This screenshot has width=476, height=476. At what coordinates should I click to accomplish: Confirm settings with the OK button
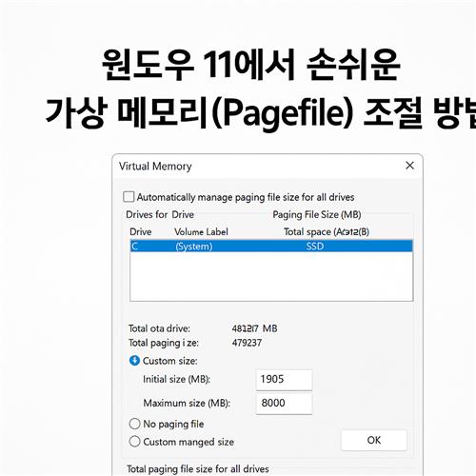(x=374, y=440)
